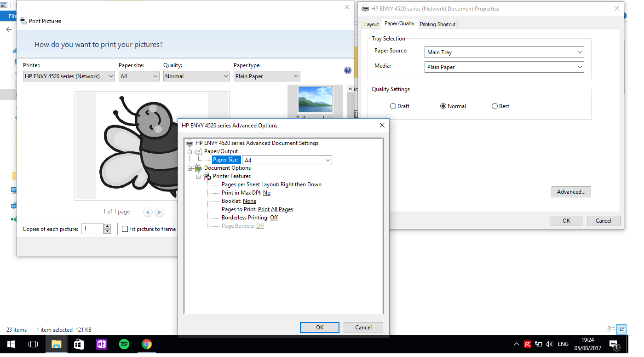The height and width of the screenshot is (357, 644).
Task: Click the Copies of each picture field
Action: 92,229
